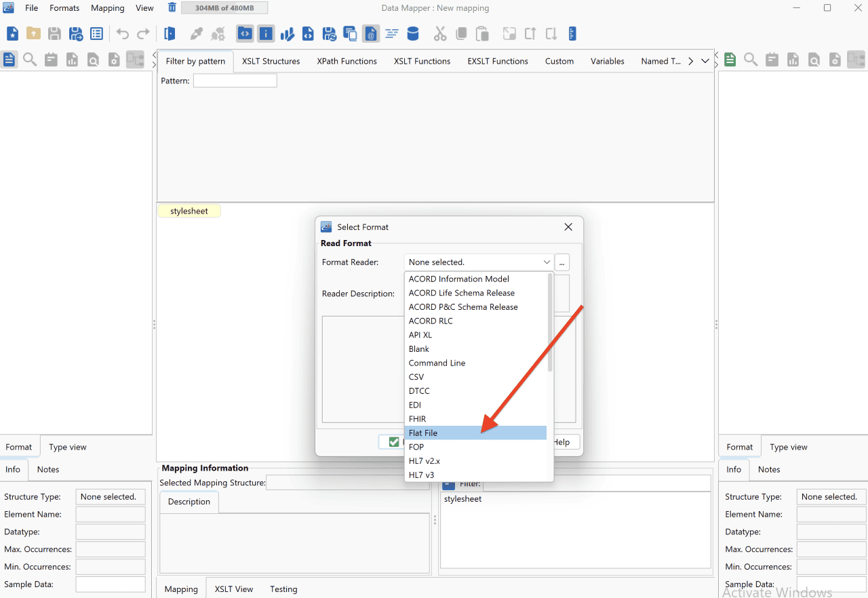Click the Open folder icon in the toolbar

pyautogui.click(x=33, y=34)
